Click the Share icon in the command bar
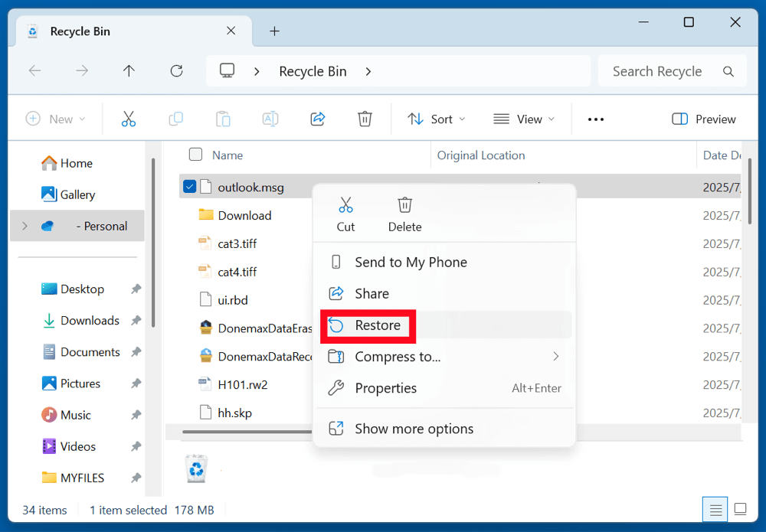This screenshot has width=766, height=532. (317, 119)
